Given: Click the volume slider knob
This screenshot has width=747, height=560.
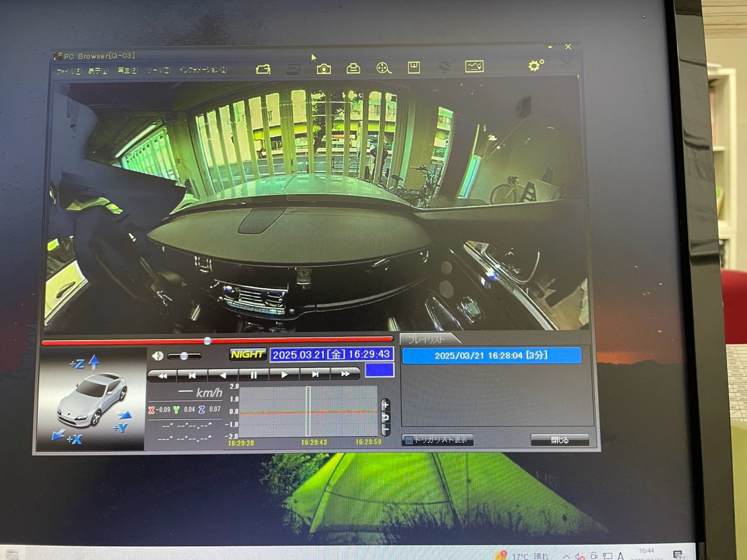Looking at the screenshot, I should coord(184,356).
